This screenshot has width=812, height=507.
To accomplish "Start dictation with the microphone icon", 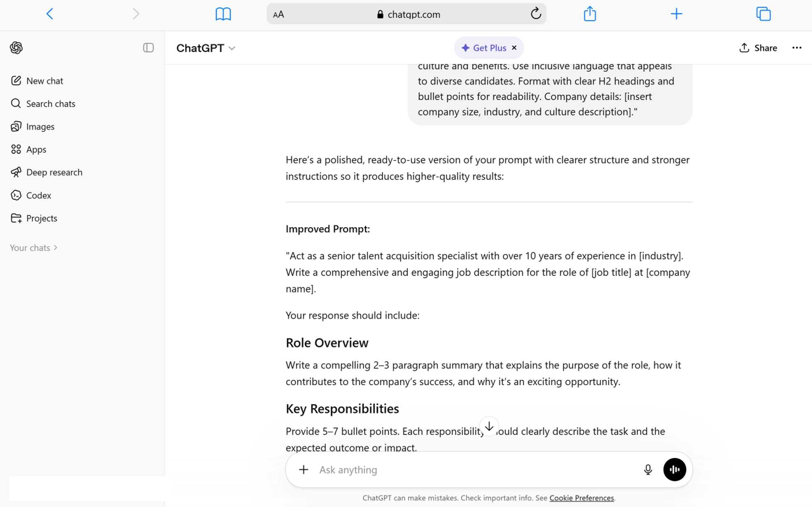I will click(x=647, y=470).
